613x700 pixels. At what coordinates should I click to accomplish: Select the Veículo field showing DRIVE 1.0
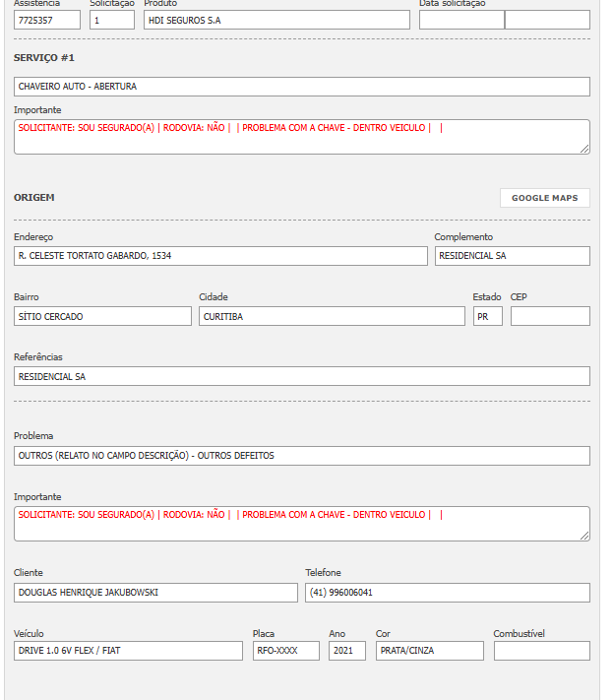point(128,651)
